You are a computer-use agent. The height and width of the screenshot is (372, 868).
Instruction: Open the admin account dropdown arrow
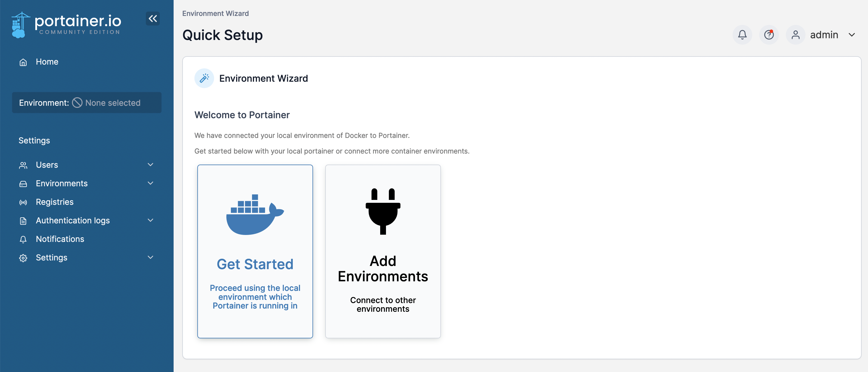[x=852, y=35]
